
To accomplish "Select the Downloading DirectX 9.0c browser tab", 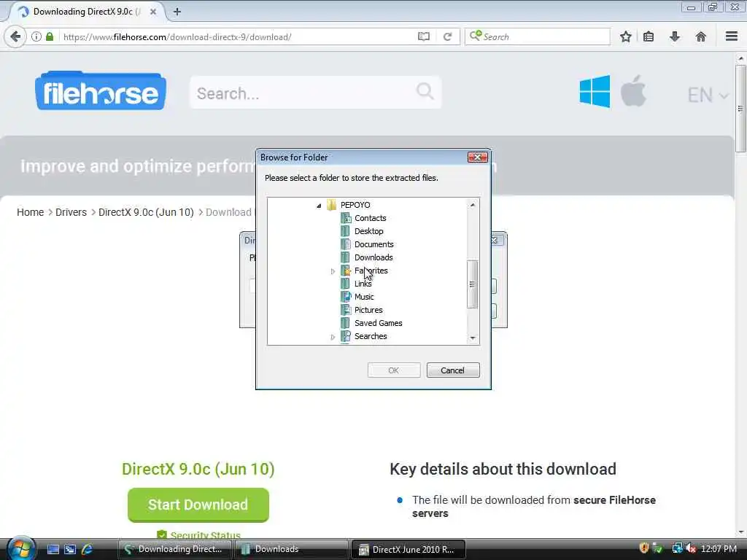I will [x=86, y=12].
